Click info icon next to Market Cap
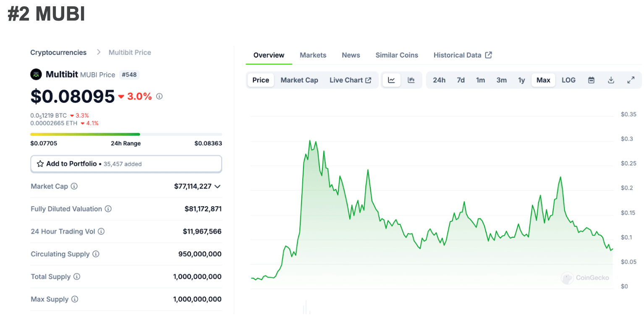 pyautogui.click(x=74, y=186)
